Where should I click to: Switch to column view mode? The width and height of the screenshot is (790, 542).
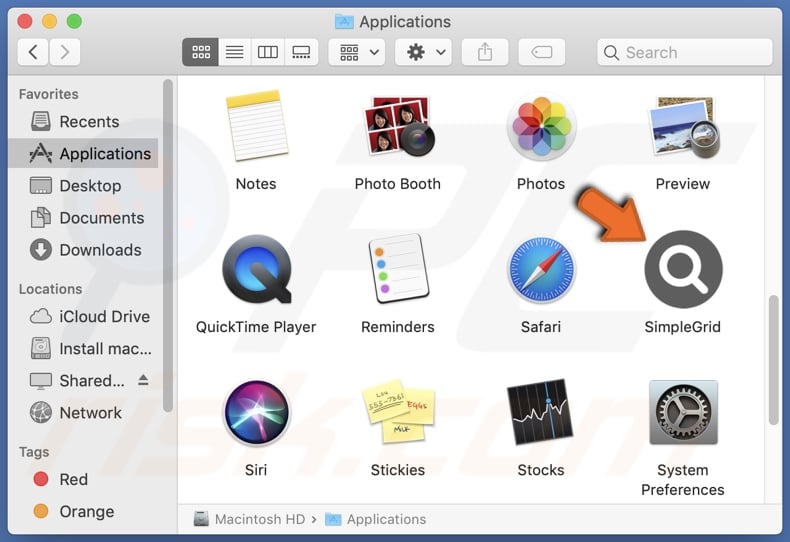click(268, 52)
